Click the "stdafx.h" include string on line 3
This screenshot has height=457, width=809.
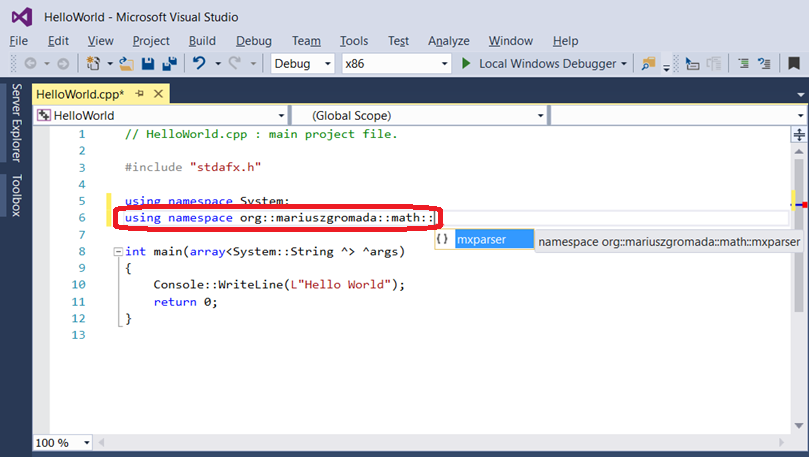tap(225, 167)
